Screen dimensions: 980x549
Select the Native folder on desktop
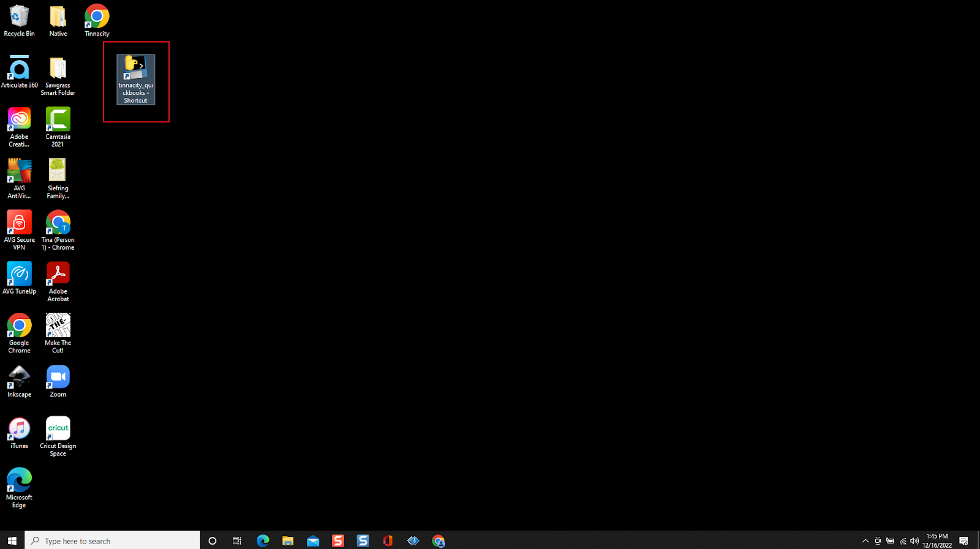(58, 21)
